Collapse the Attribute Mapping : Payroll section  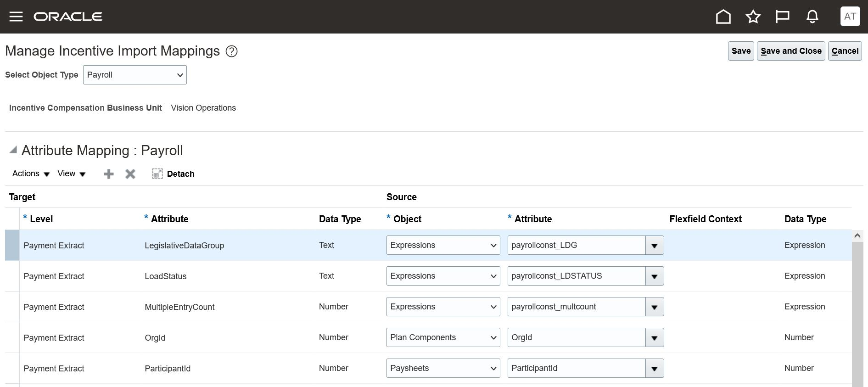point(13,150)
